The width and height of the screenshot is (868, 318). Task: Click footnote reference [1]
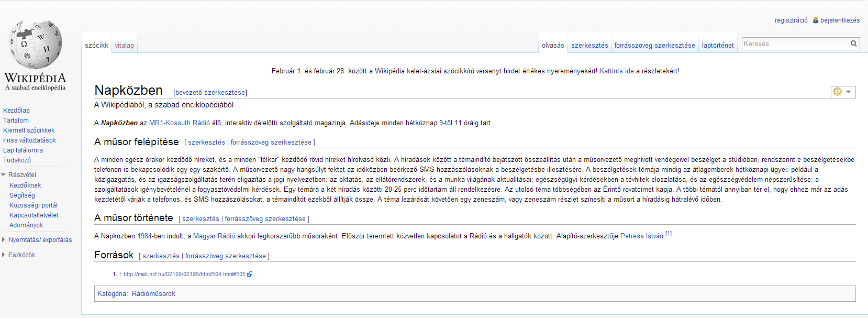pyautogui.click(x=669, y=234)
